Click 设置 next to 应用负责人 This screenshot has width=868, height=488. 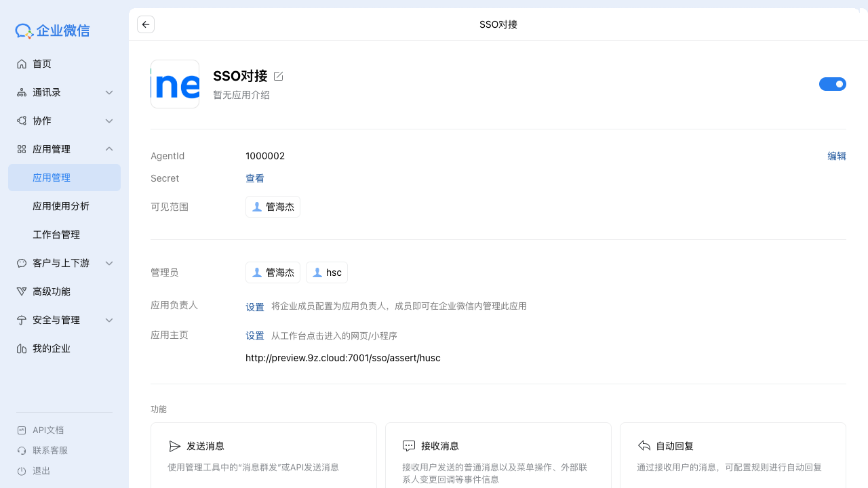pos(255,306)
